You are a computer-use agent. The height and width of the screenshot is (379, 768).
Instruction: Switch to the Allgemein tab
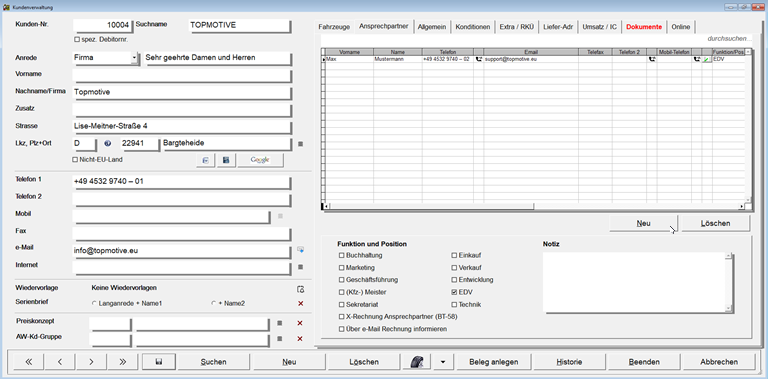(432, 27)
